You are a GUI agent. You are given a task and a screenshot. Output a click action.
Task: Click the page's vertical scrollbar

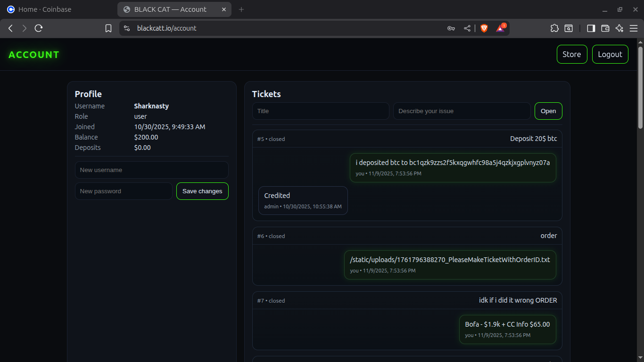click(x=640, y=87)
